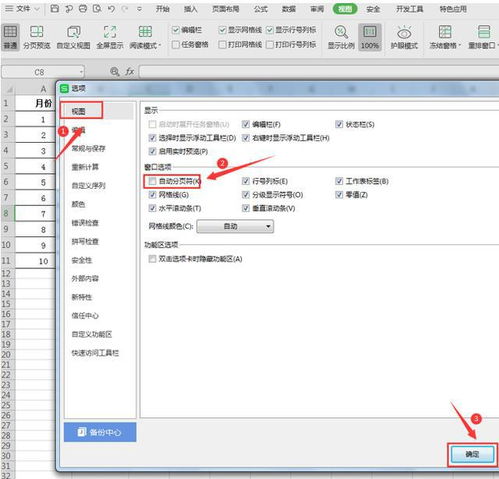This screenshot has width=499, height=479.
Task: Click the fx insert function icon
Action: [129, 71]
